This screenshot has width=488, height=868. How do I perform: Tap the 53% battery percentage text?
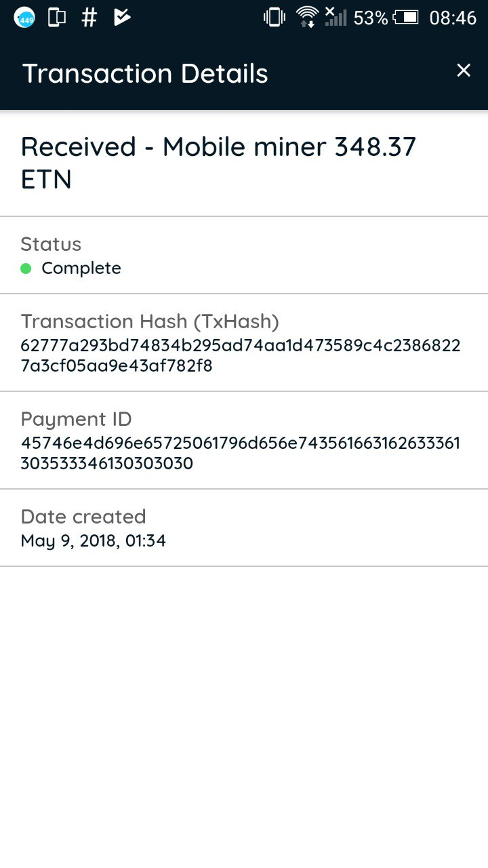371,18
